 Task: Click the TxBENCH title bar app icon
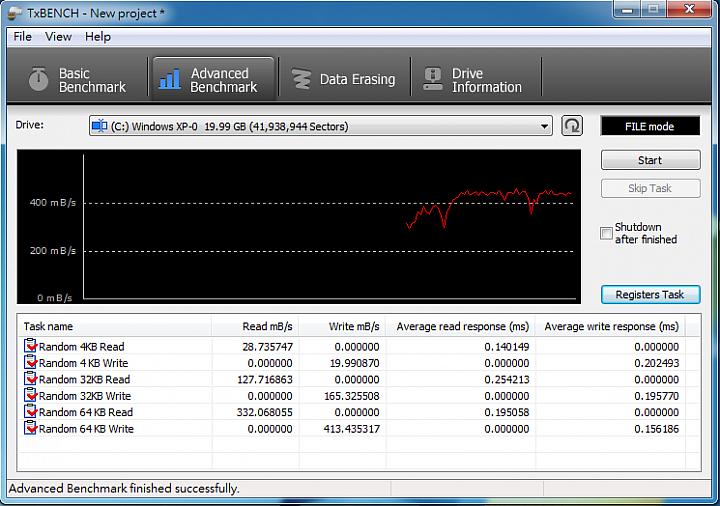14,13
